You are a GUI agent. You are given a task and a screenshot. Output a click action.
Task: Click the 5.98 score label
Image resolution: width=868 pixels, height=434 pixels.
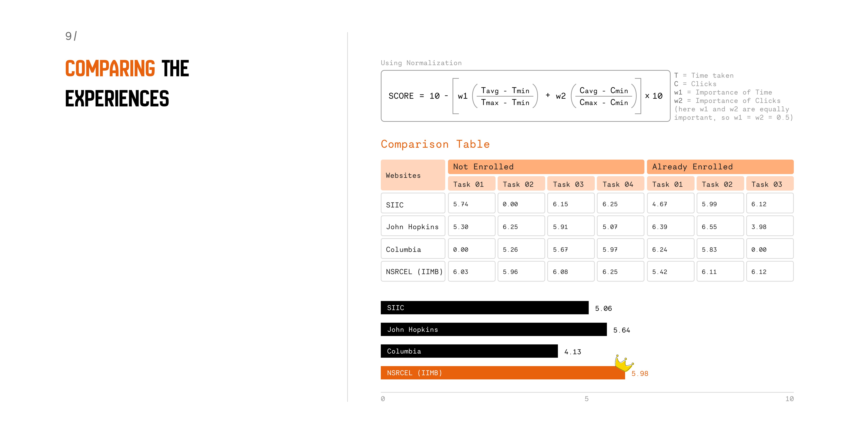640,374
